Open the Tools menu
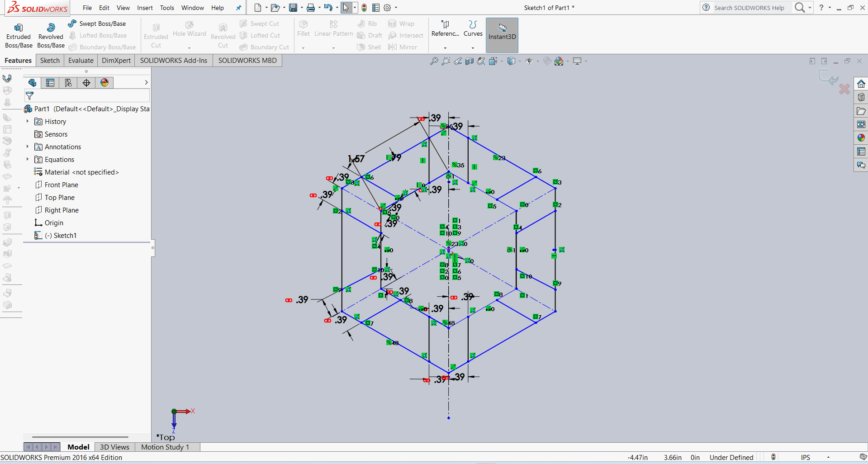This screenshot has width=868, height=464. coord(167,8)
